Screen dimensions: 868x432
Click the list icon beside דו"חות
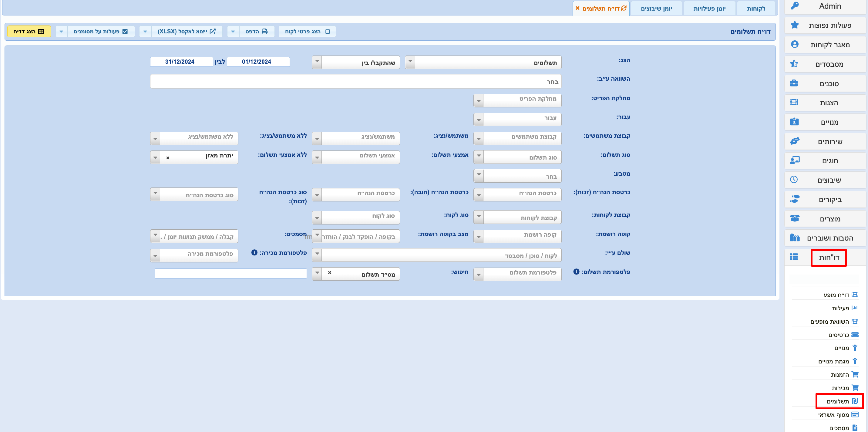pos(794,257)
